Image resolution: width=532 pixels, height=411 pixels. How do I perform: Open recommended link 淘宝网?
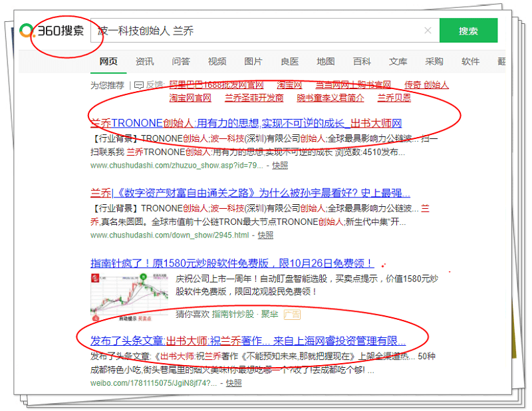coord(289,85)
